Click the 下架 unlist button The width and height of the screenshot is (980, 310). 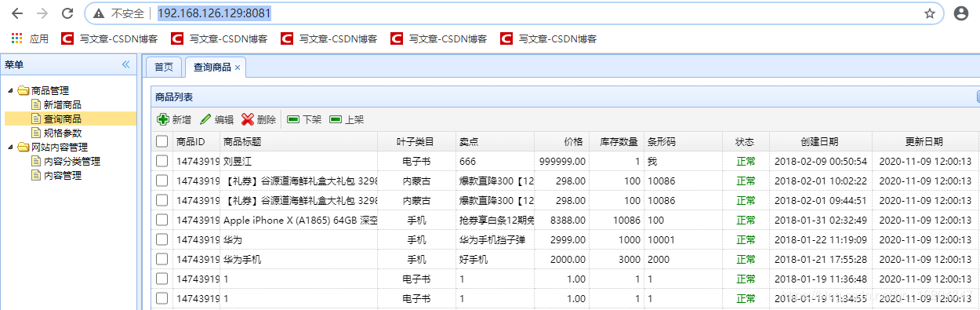click(304, 119)
